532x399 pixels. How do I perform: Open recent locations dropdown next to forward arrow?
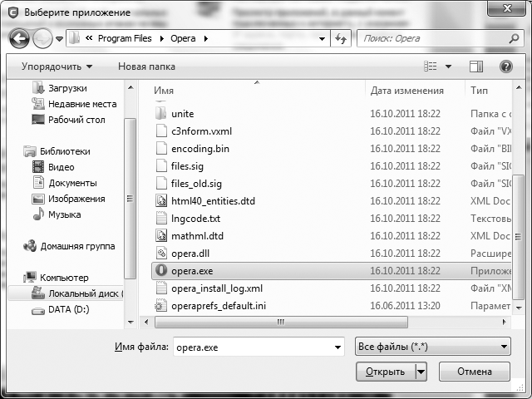click(x=59, y=39)
